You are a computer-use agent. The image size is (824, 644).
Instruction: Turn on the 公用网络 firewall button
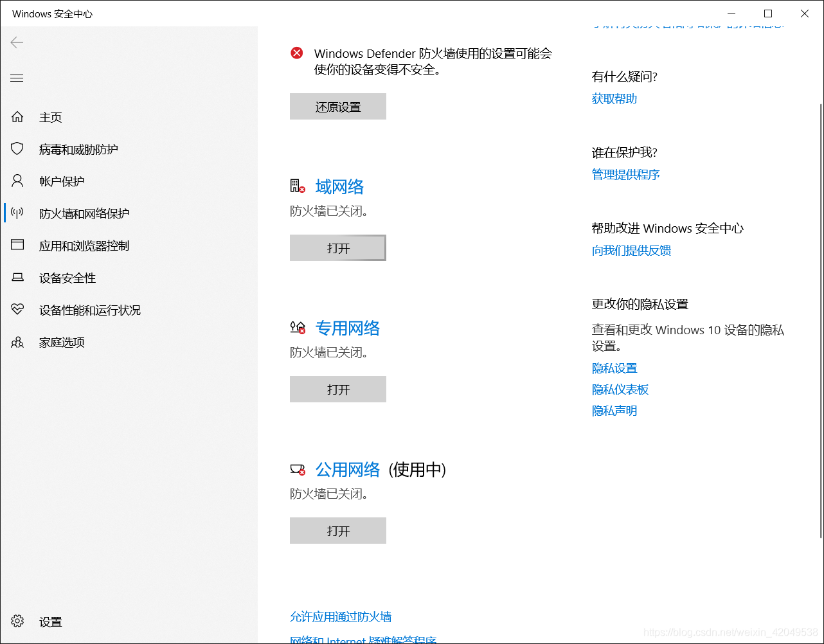[338, 531]
